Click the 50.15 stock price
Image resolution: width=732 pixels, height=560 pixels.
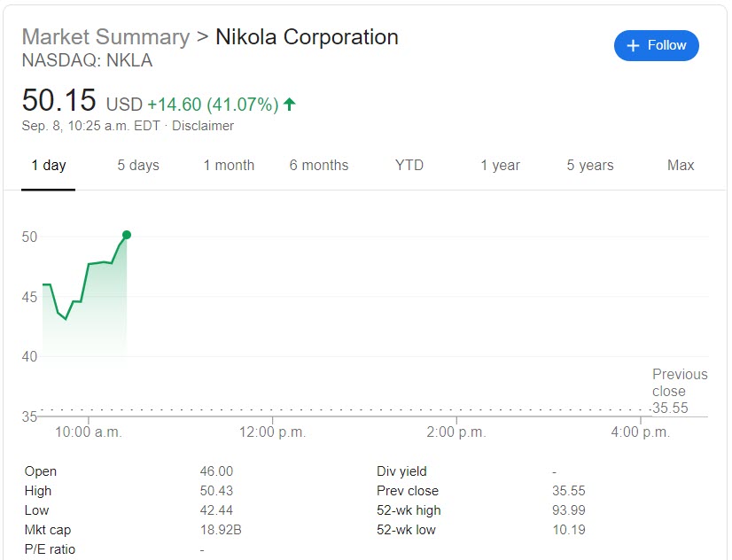tap(59, 100)
